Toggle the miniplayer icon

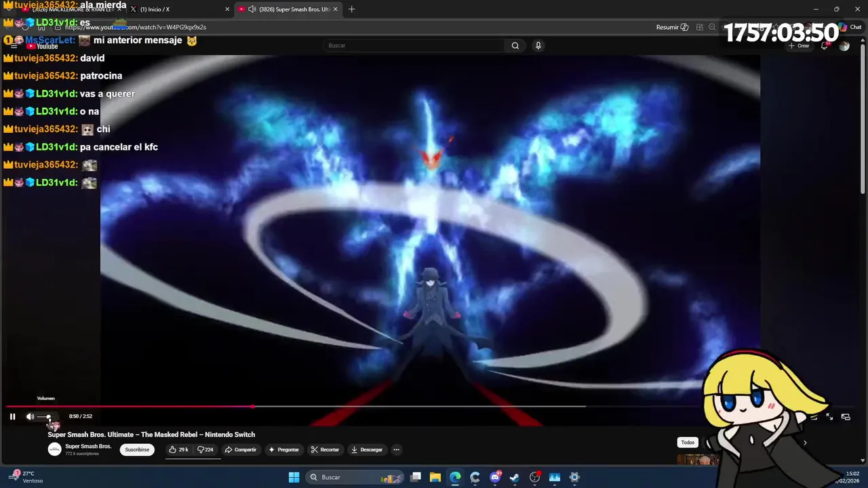[846, 417]
